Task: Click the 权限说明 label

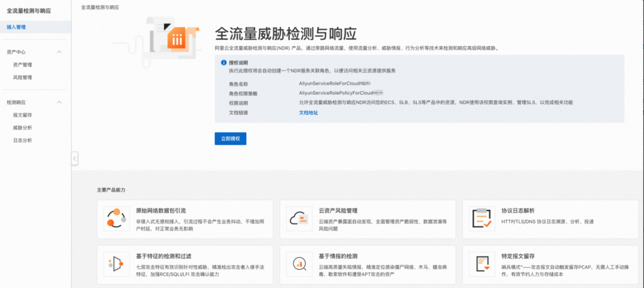Action: 238,103
